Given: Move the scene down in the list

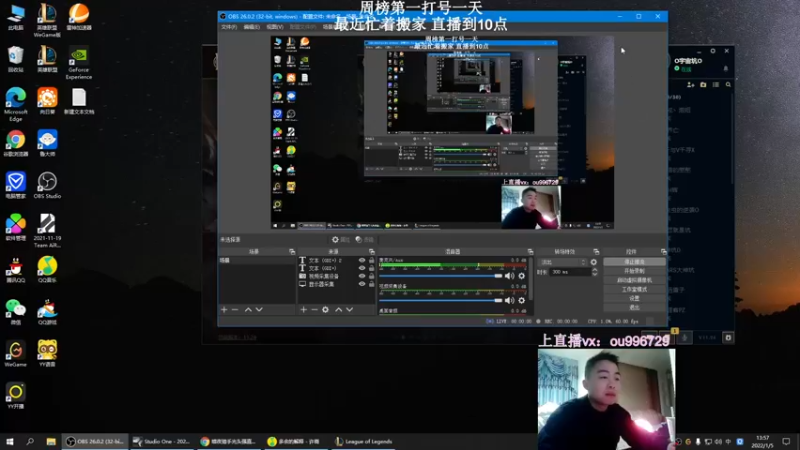Looking at the screenshot, I should pos(259,310).
